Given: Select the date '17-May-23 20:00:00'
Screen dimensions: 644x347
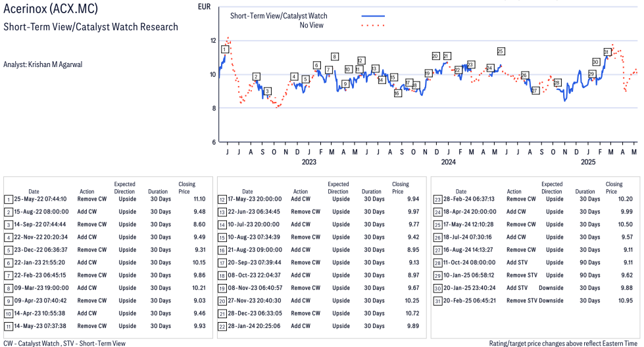Looking at the screenshot, I should click(x=255, y=199).
